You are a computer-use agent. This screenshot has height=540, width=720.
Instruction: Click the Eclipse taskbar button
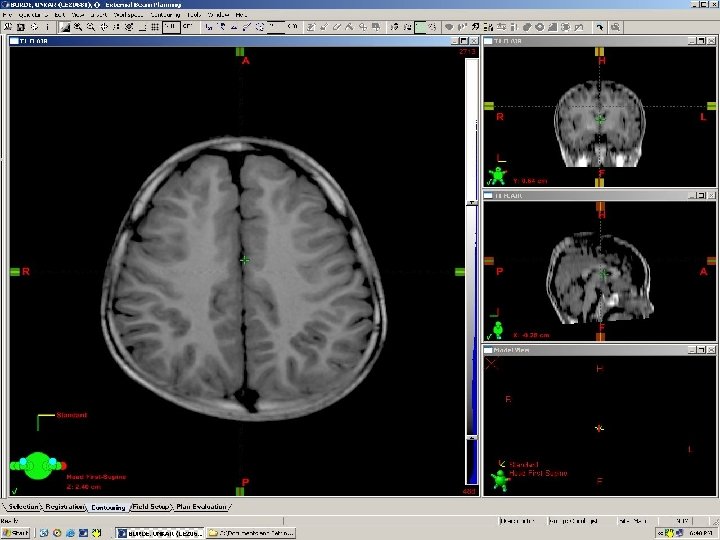click(x=160, y=533)
